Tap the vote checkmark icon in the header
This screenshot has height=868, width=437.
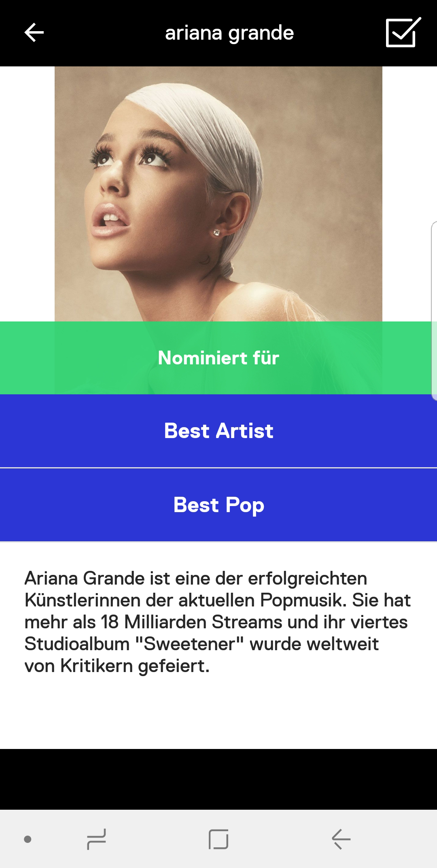(x=403, y=33)
